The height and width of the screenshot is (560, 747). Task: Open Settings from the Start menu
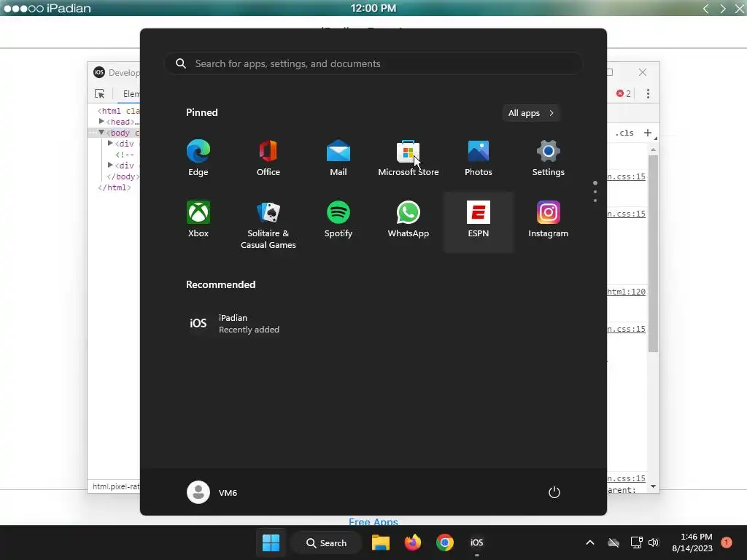549,158
